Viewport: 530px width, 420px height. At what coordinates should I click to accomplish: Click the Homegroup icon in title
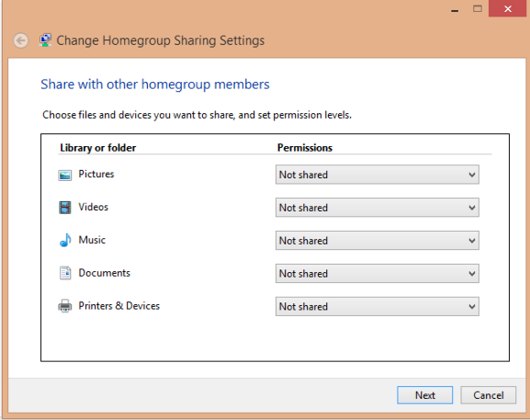point(45,40)
